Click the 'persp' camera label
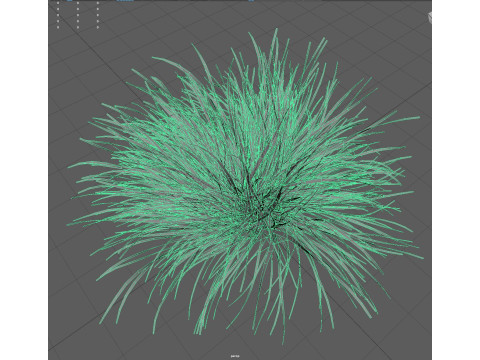 pyautogui.click(x=235, y=356)
